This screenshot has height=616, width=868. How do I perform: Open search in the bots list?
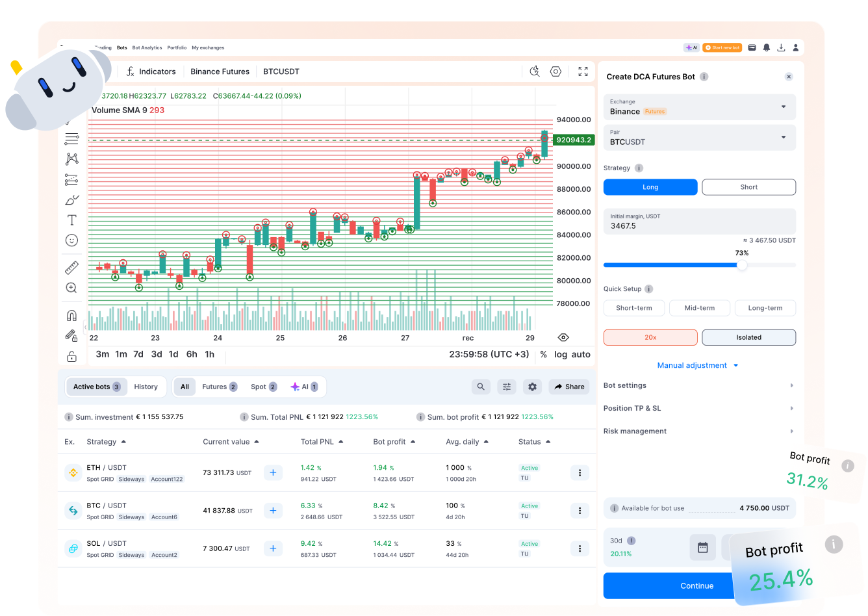481,387
